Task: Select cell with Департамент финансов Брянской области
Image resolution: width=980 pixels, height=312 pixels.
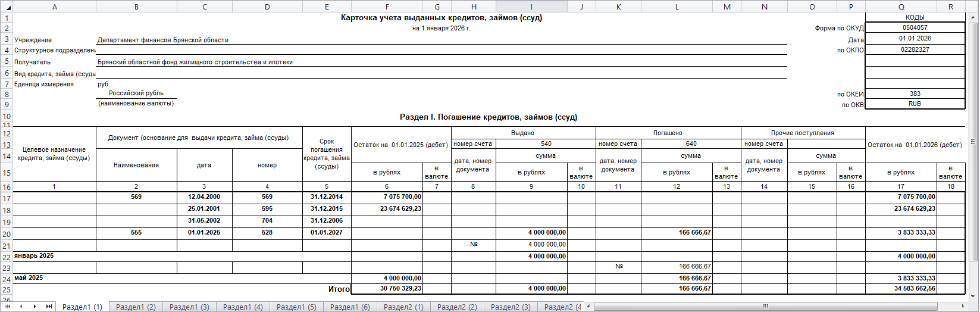Action: pos(163,40)
